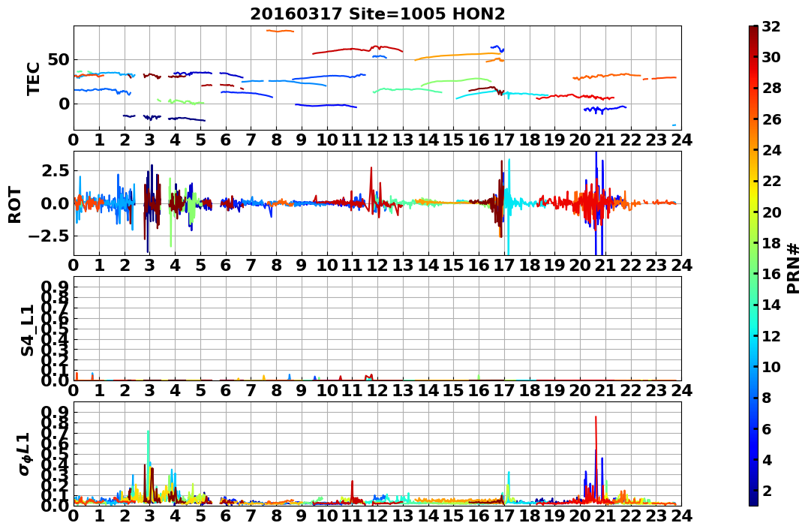Click colorbar tick label 2
This screenshot has width=808, height=532.
[x=767, y=490]
